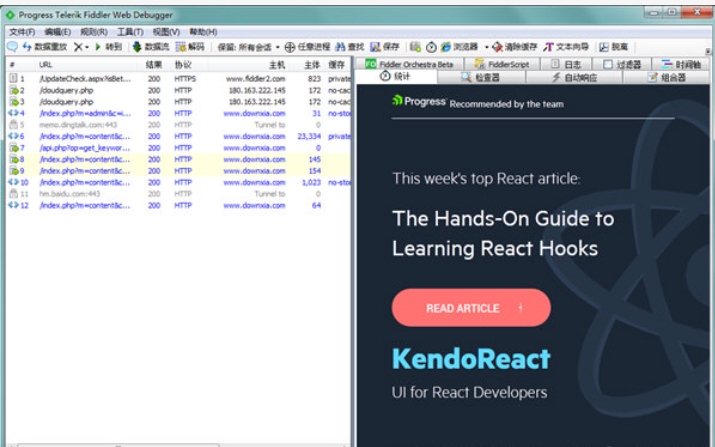Switch to the 日志 (Log) tab
This screenshot has height=447, width=715.
(x=566, y=64)
